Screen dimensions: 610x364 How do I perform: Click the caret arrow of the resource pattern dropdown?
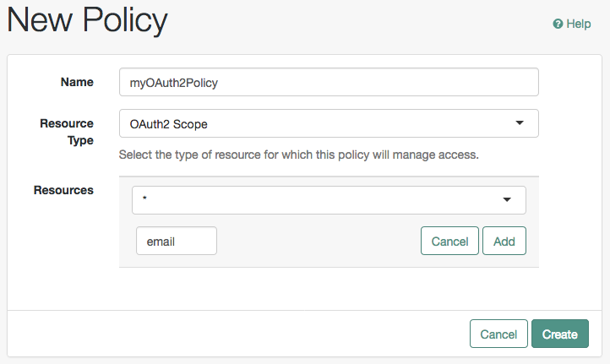click(x=507, y=199)
